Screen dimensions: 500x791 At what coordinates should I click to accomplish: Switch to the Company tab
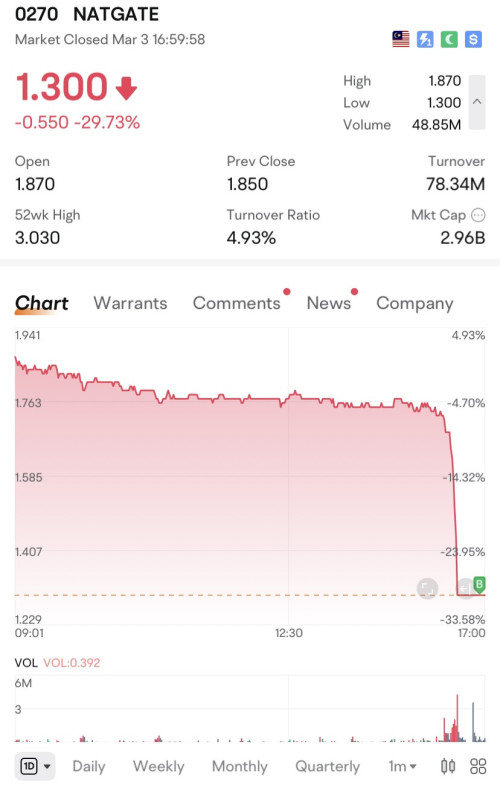415,303
